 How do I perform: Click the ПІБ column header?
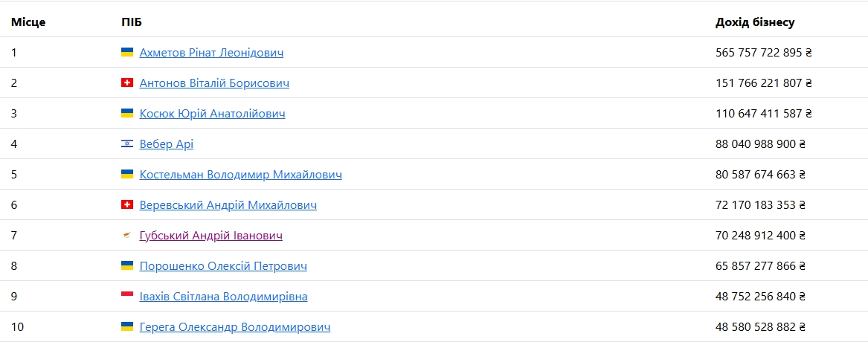tap(132, 22)
